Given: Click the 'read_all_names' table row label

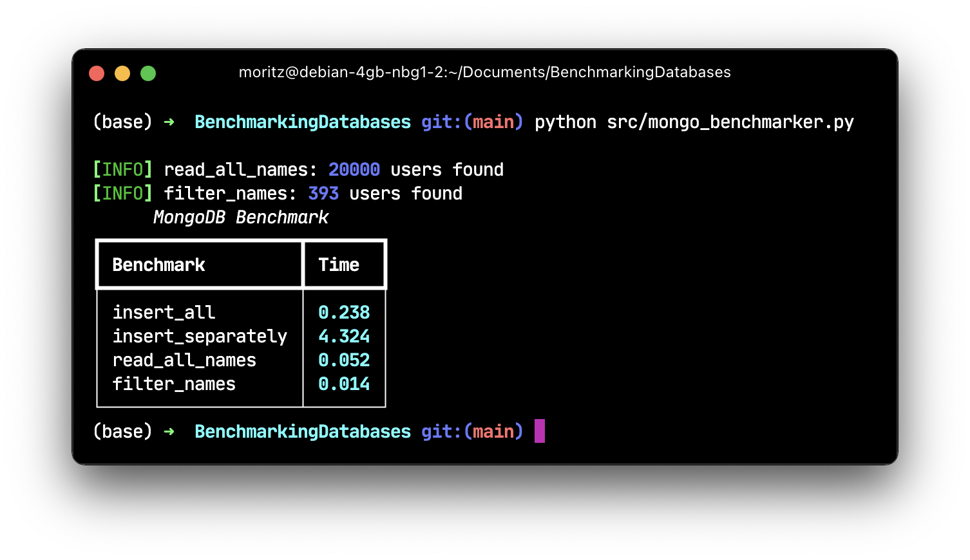Looking at the screenshot, I should (x=184, y=360).
